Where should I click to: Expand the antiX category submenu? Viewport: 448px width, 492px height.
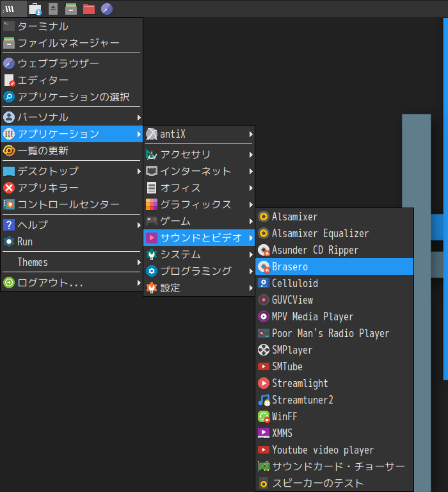pos(199,134)
